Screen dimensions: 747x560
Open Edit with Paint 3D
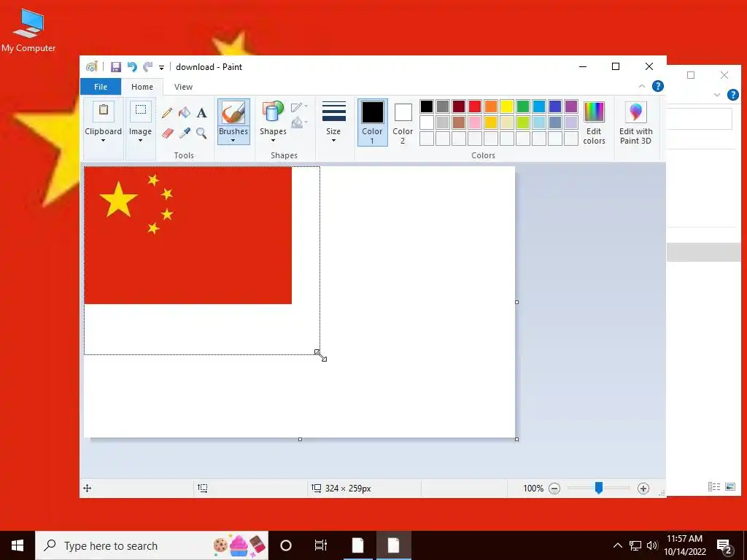(635, 122)
